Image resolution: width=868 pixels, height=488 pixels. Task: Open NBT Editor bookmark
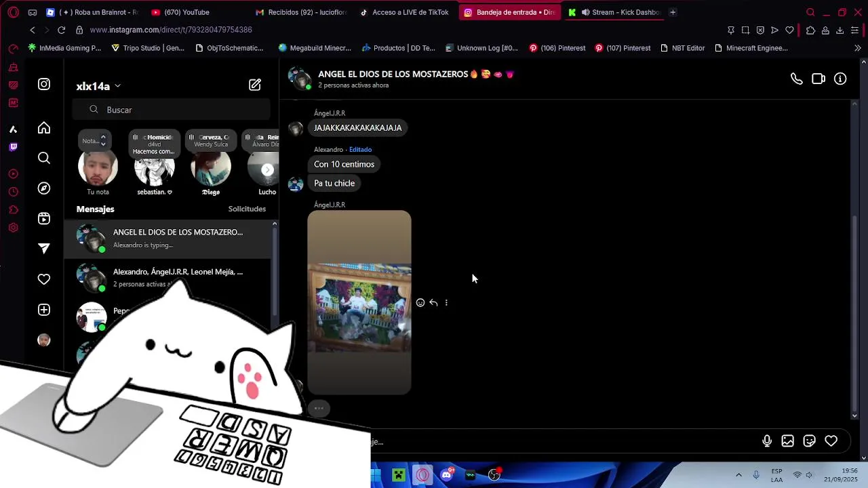pyautogui.click(x=682, y=48)
